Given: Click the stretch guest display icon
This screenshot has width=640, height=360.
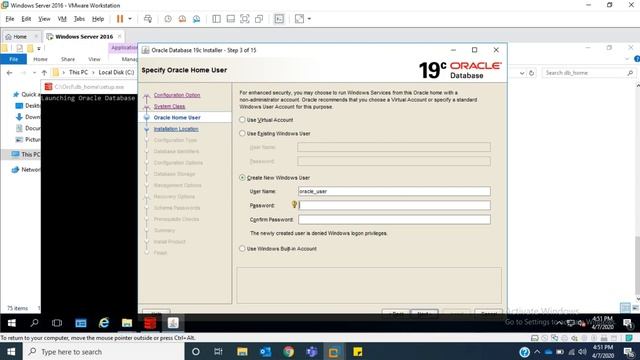Looking at the screenshot, I should pyautogui.click(x=299, y=19).
